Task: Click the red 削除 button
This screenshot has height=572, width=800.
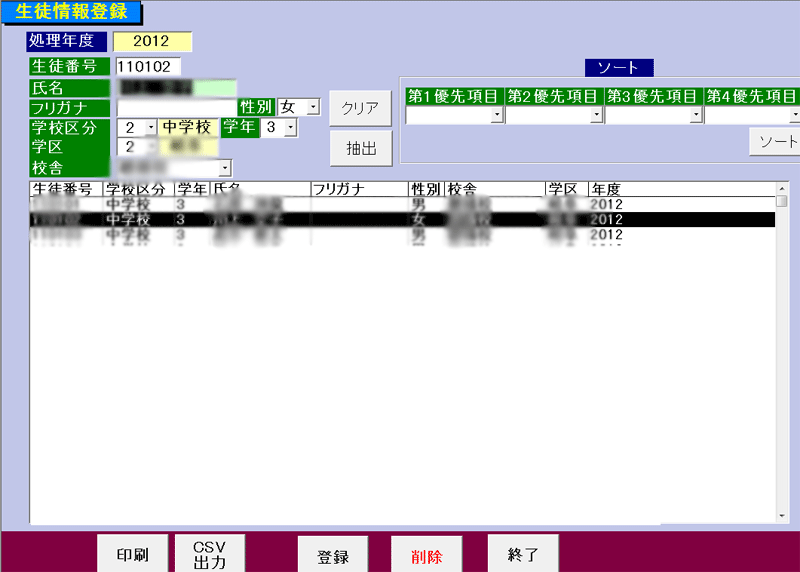Action: click(x=427, y=556)
